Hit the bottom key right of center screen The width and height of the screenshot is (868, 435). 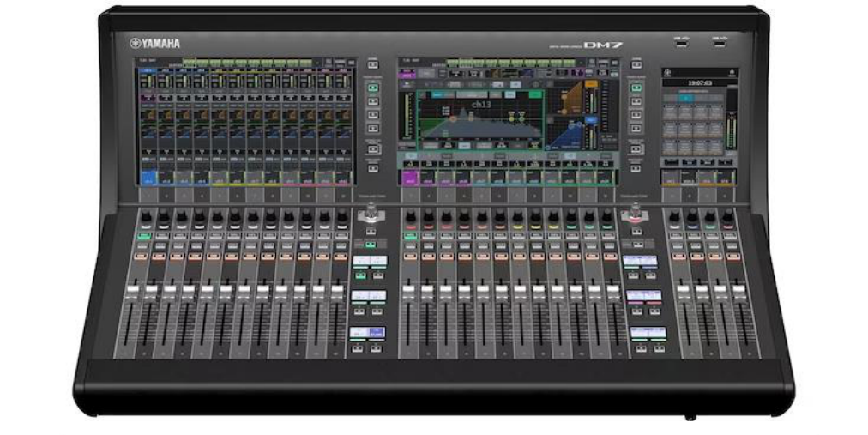coord(636,167)
